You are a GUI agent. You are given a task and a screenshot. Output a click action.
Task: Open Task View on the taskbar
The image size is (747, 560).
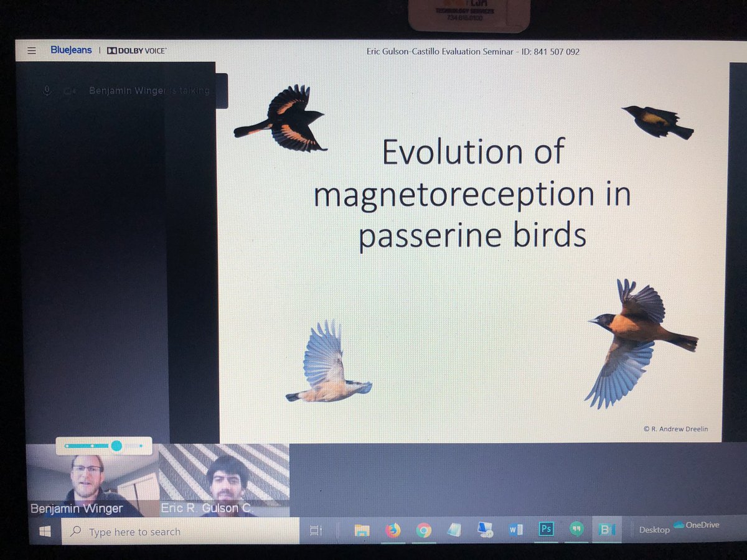click(316, 529)
